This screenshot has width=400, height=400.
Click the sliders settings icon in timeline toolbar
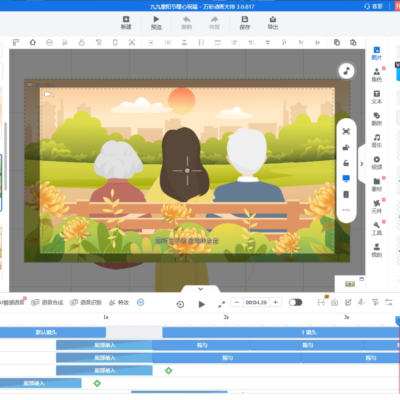(389, 302)
